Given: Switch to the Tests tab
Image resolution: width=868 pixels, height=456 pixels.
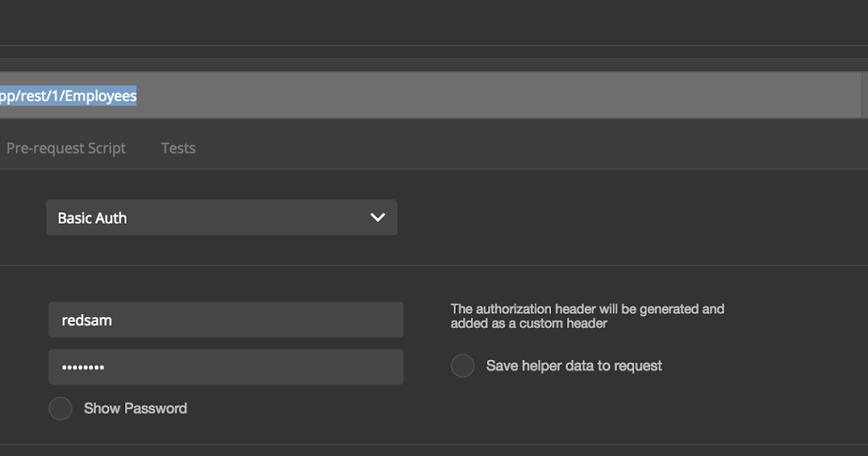Looking at the screenshot, I should pos(178,148).
